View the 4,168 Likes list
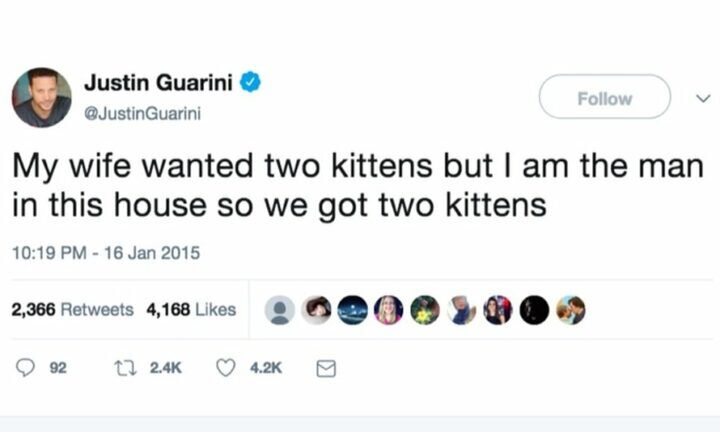The image size is (720, 432). (x=192, y=310)
